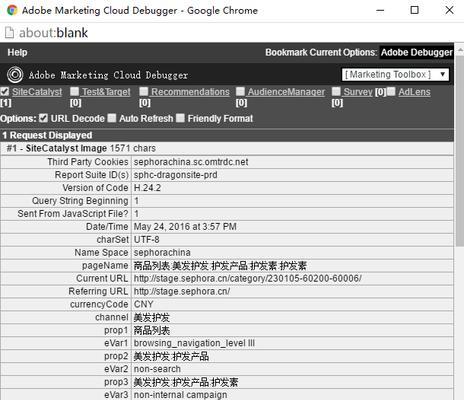
Task: Select the prop3 value ending '护发素'
Action: tap(186, 382)
